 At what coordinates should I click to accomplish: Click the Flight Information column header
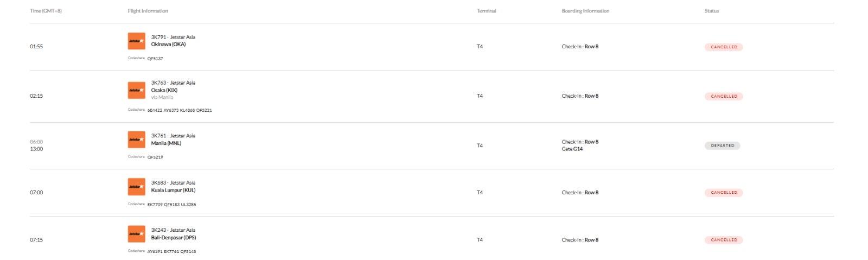point(148,11)
